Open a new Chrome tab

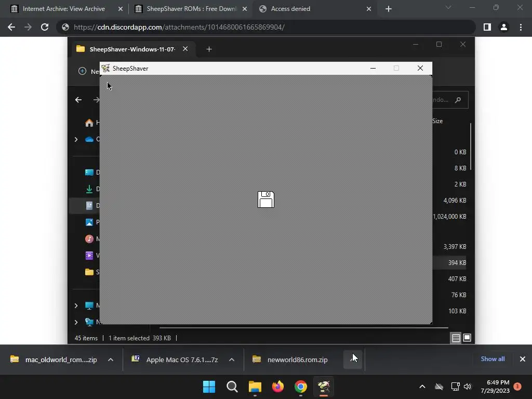point(389,9)
